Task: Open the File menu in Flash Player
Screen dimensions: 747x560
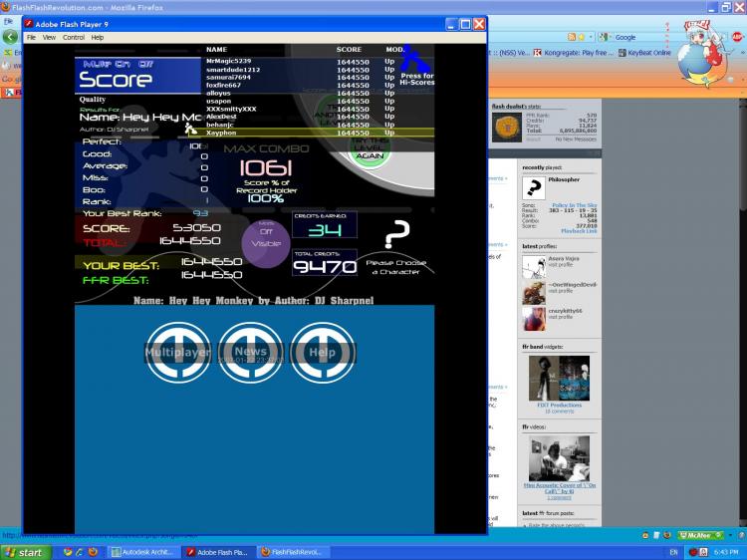Action: (31, 37)
